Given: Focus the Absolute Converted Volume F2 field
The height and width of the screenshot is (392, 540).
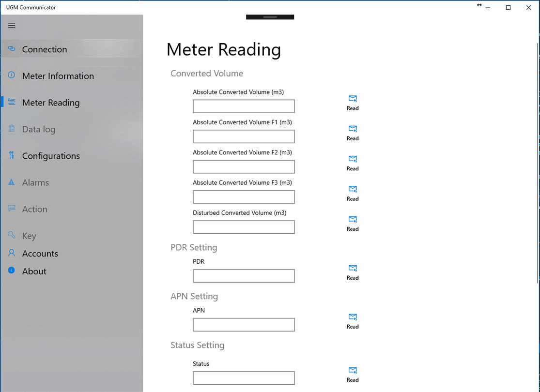Looking at the screenshot, I should pos(244,166).
